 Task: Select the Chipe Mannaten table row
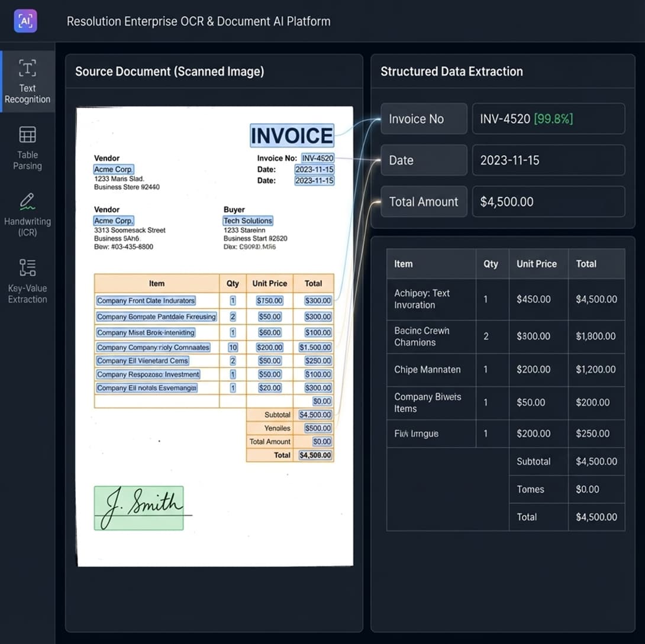tap(505, 370)
